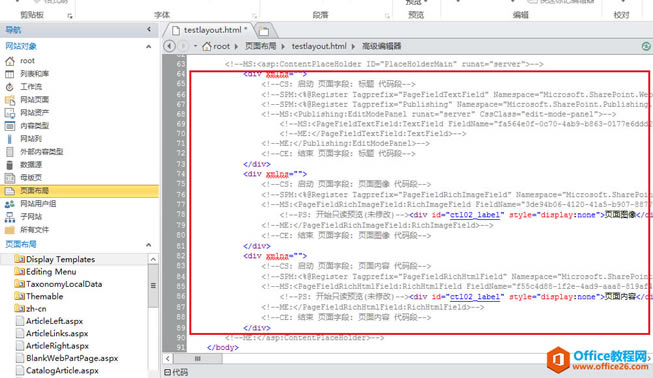Expand breadcrumb arrow after testlayout.html

(353, 46)
